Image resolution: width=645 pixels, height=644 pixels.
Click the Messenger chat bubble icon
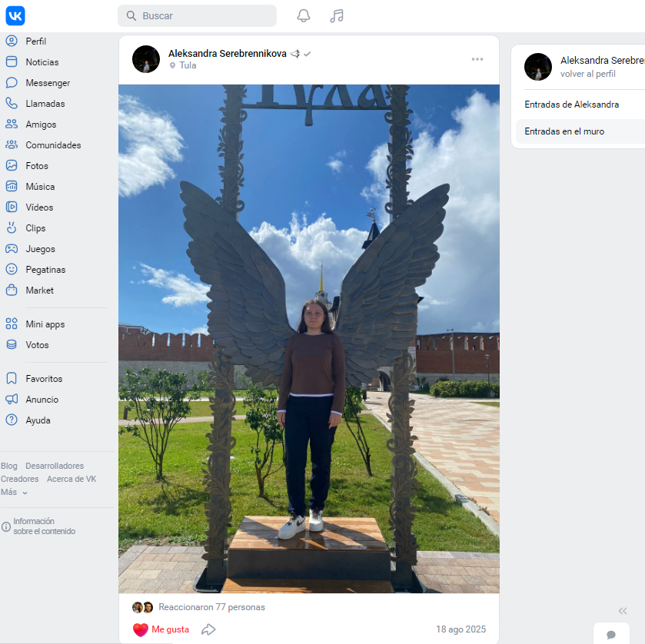click(12, 83)
